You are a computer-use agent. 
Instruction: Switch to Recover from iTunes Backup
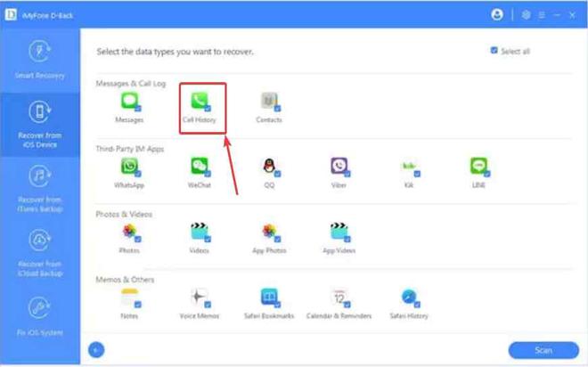(x=39, y=185)
